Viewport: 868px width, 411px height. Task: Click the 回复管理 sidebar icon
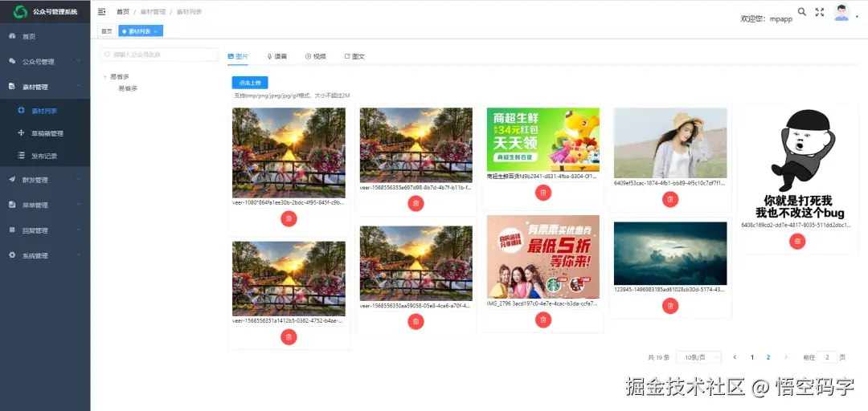click(12, 230)
